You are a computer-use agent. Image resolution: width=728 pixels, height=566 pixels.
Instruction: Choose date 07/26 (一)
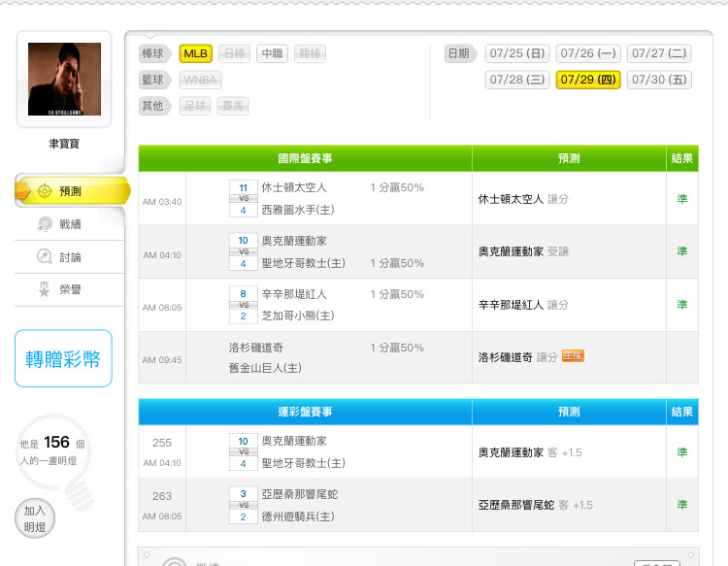coord(588,53)
